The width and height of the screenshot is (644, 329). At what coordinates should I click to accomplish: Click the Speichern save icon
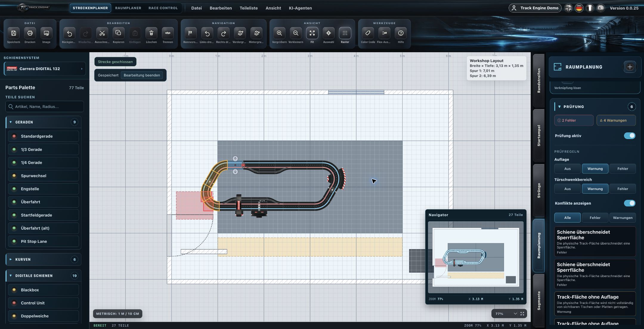point(14,33)
